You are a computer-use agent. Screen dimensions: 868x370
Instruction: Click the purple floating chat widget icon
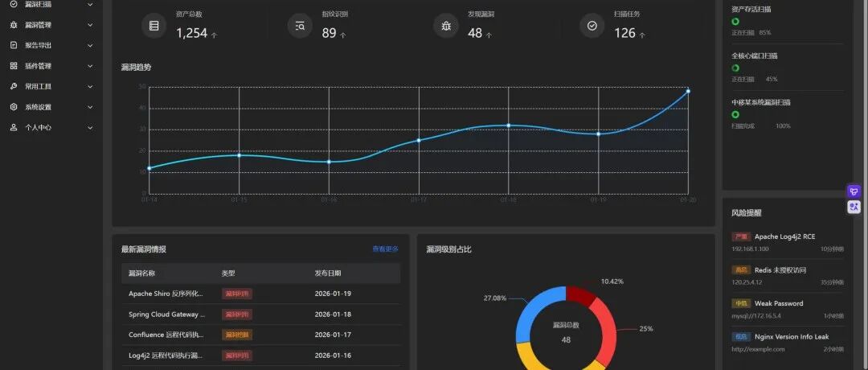point(854,191)
